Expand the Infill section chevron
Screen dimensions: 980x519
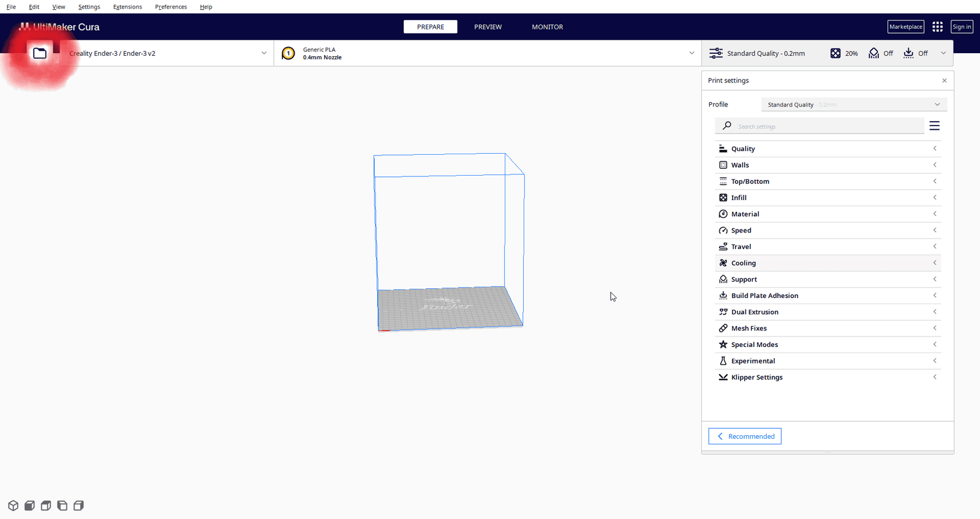935,198
